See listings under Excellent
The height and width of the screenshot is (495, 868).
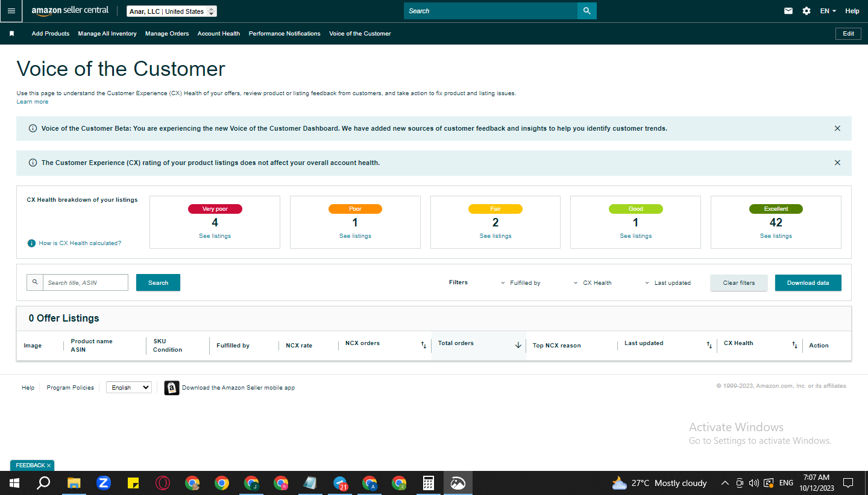coord(776,236)
